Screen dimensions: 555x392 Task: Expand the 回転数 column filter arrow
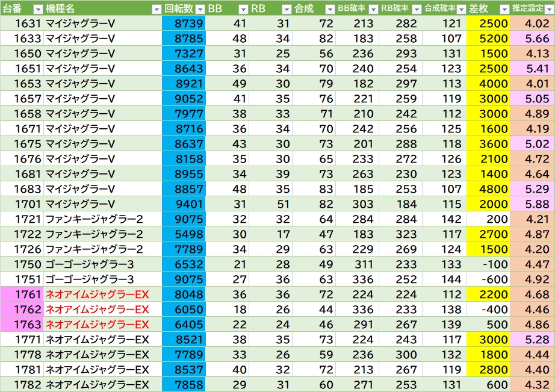[199, 9]
